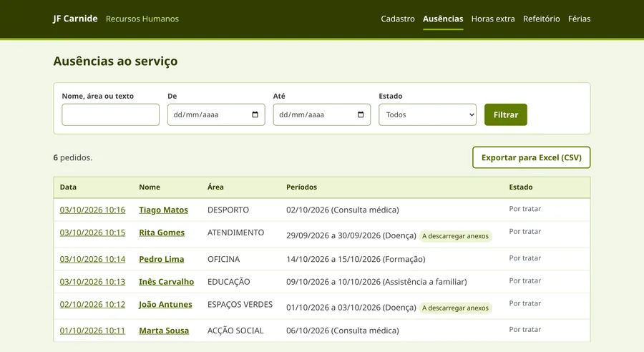Click Por tratar status for Marta Sousa
644x352 pixels.
click(x=525, y=329)
